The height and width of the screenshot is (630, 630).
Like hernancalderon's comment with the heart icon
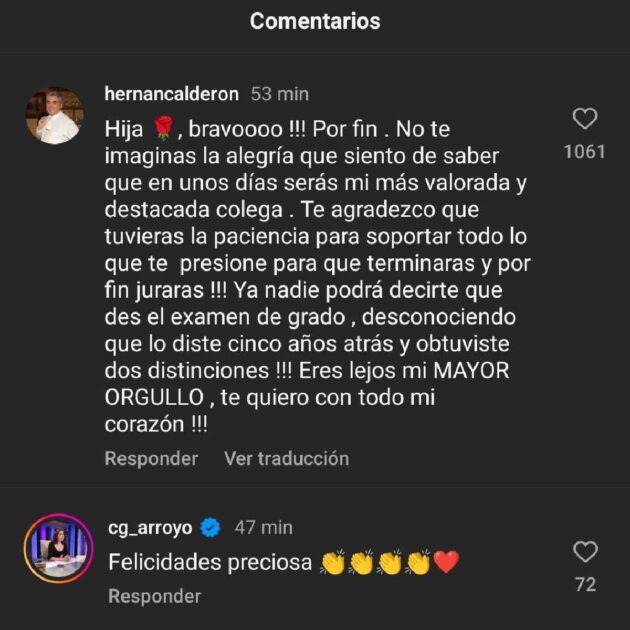(x=585, y=120)
